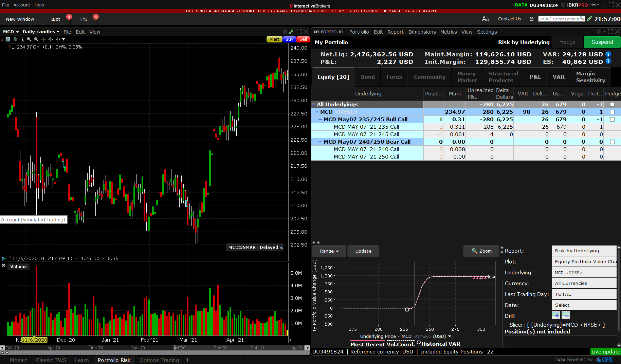
Task: Open the Currency field showing All Currencies
Action: pyautogui.click(x=584, y=283)
